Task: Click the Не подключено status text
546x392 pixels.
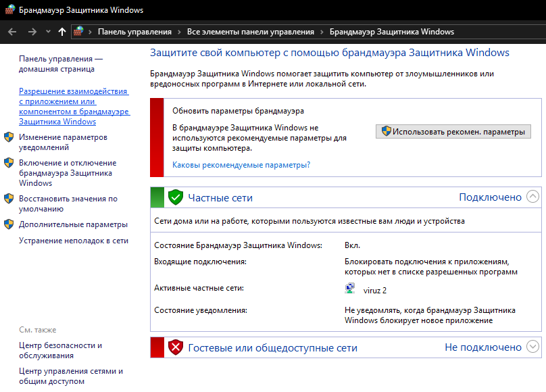Action: (483, 347)
